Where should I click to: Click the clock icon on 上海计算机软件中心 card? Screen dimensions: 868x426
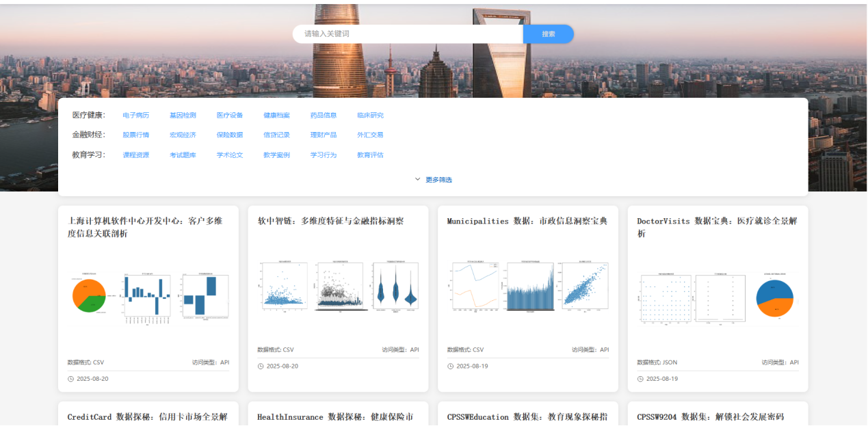[x=71, y=379]
